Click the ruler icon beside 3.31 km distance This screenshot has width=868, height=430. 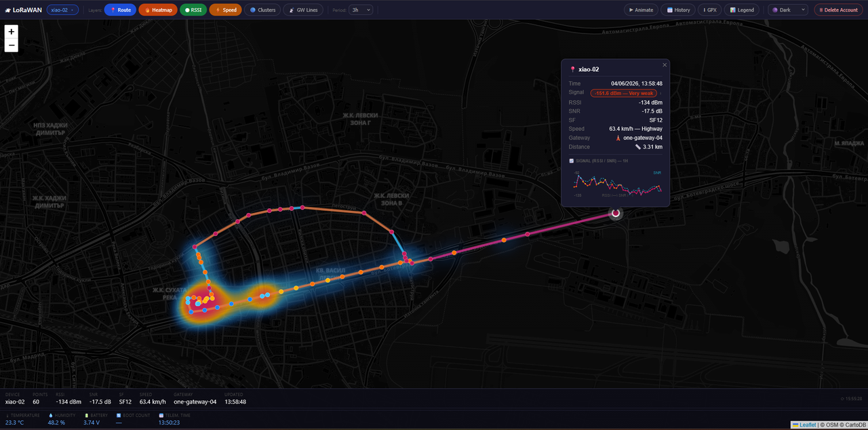click(x=637, y=146)
